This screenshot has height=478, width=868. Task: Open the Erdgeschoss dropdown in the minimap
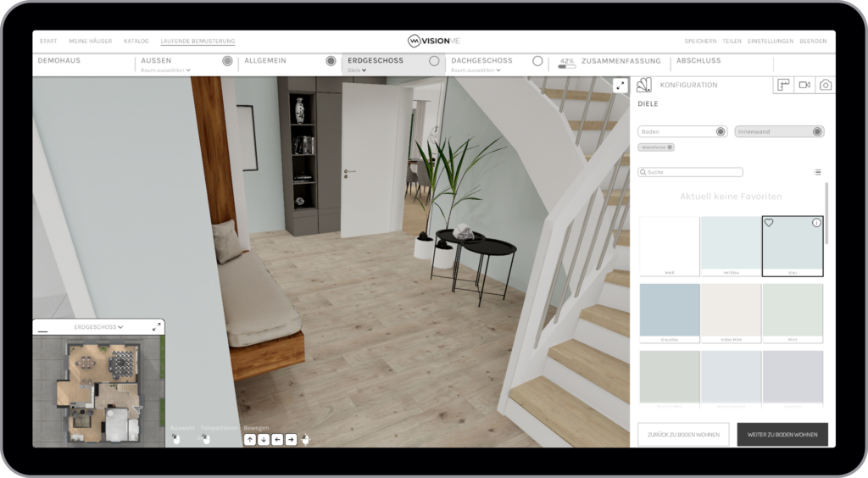pos(98,326)
